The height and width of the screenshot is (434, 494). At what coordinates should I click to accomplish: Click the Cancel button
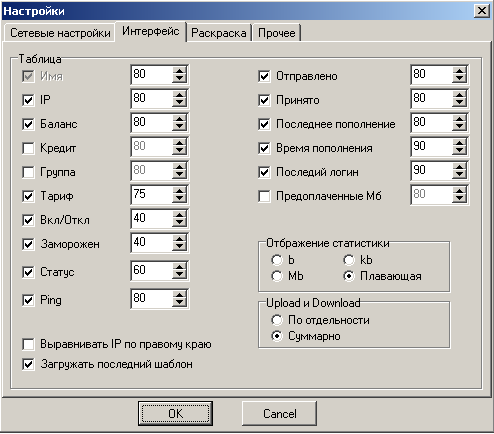pos(279,414)
